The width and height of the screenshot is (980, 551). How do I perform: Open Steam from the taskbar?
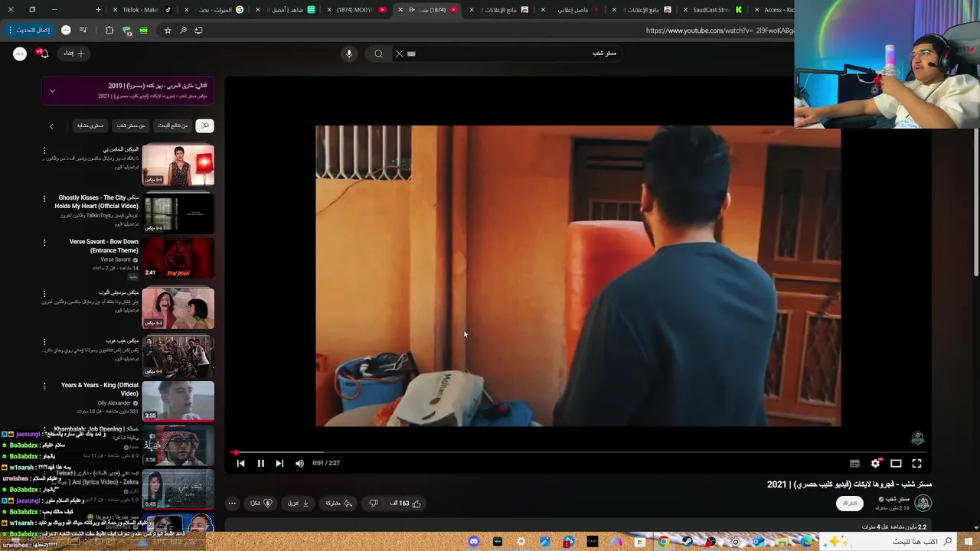688,542
